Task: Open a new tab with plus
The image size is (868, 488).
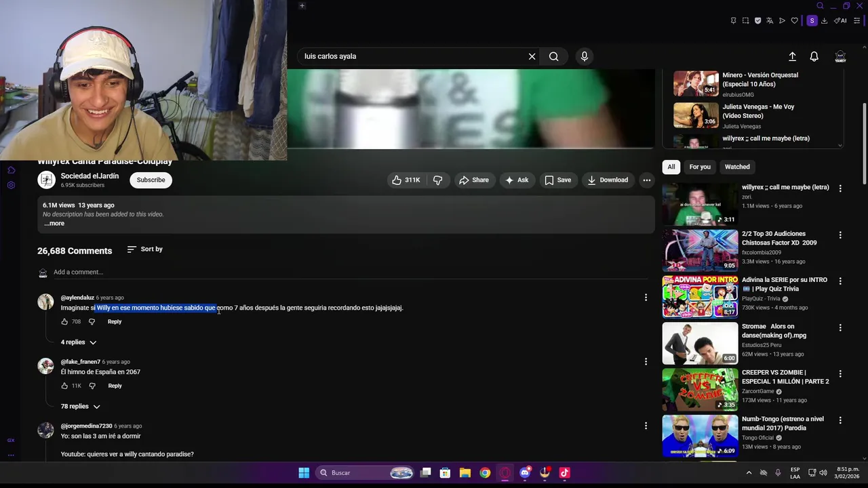Action: click(x=302, y=6)
